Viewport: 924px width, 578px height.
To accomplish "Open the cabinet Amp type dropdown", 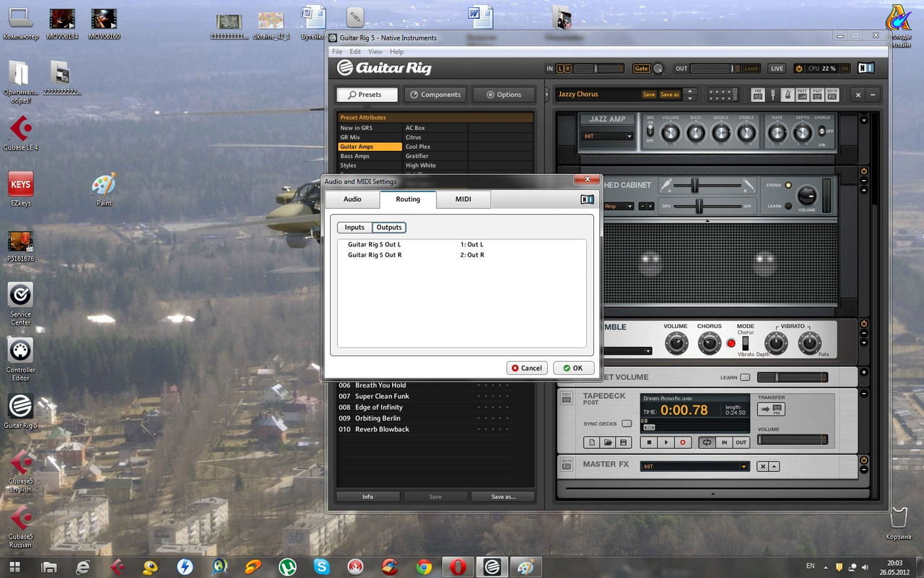I will (619, 206).
